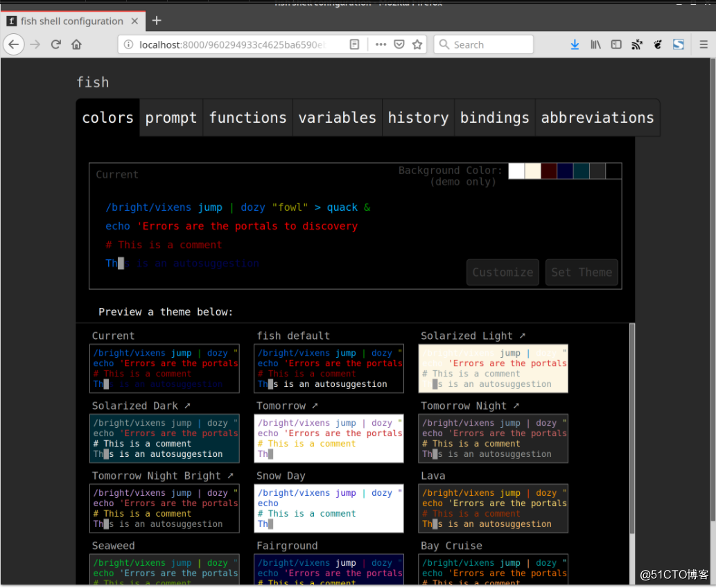The width and height of the screenshot is (716, 588).
Task: Preview the Tomorrow theme
Action: click(x=329, y=439)
